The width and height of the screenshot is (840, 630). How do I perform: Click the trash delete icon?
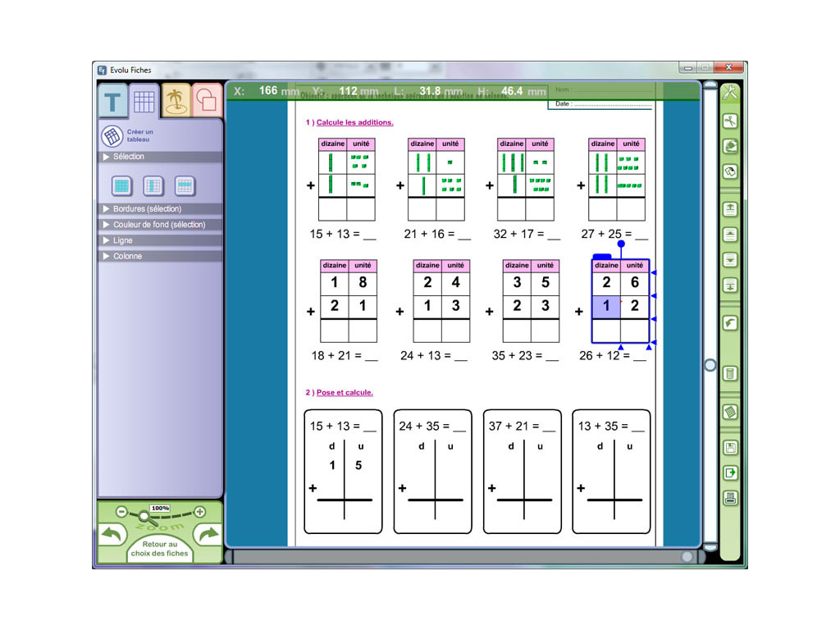pyautogui.click(x=729, y=374)
